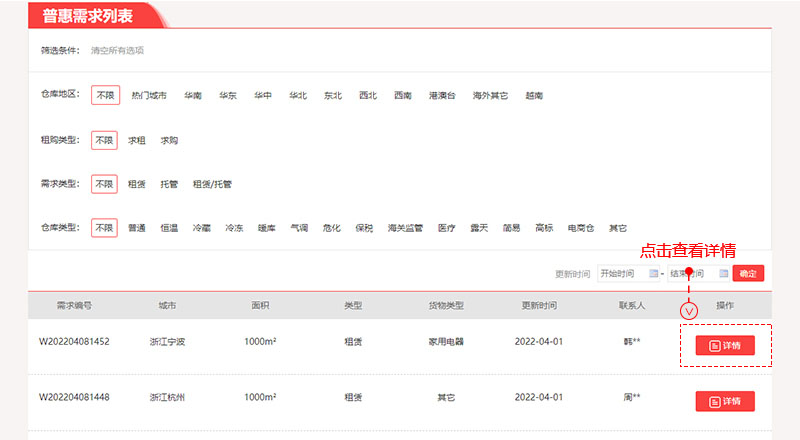The height and width of the screenshot is (440, 800).
Task: Select 不限 in 需求类型 row
Action: click(104, 184)
